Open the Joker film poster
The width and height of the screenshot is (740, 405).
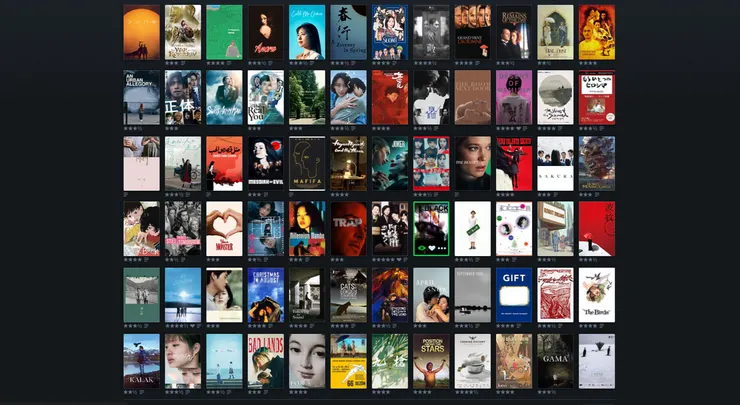point(390,163)
